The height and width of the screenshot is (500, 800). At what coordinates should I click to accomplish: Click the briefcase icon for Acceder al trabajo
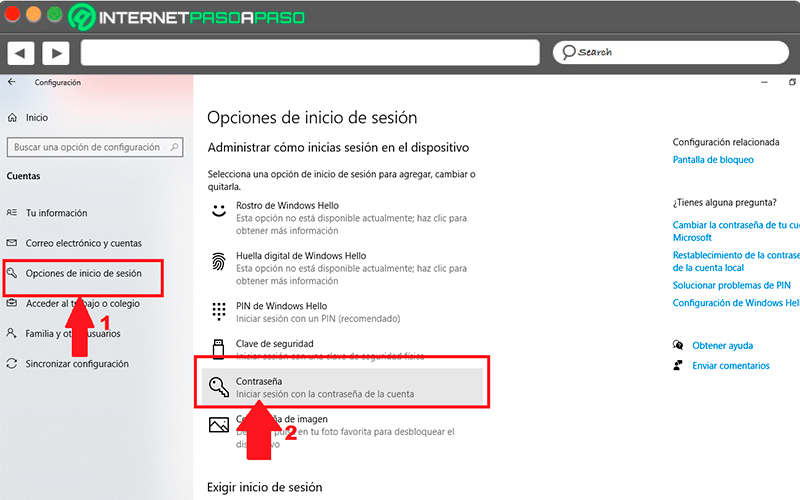tap(12, 303)
